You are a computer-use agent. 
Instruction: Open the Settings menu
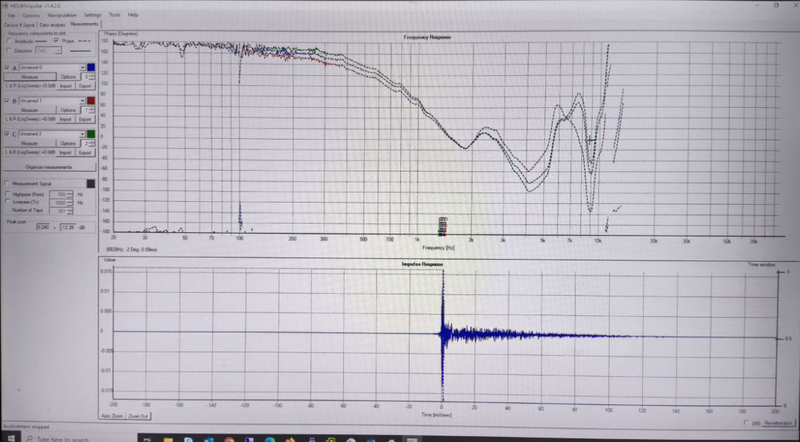pyautogui.click(x=93, y=15)
